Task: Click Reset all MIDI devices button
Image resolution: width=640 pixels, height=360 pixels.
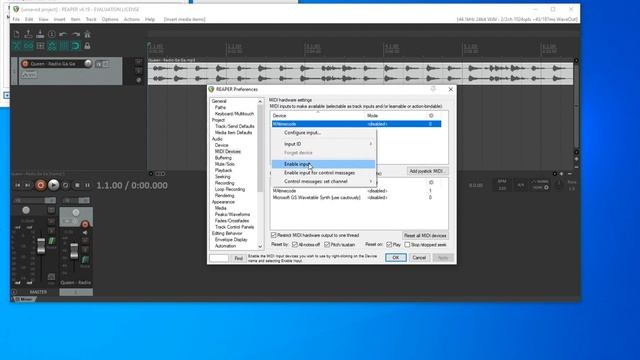Action: [x=425, y=236]
